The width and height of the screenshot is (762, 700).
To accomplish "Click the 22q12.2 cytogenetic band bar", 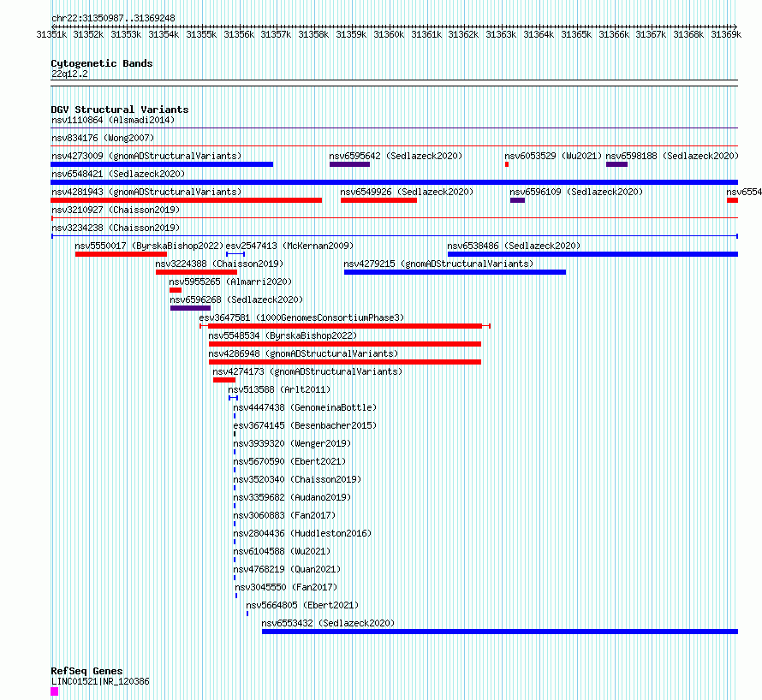I will click(x=394, y=83).
